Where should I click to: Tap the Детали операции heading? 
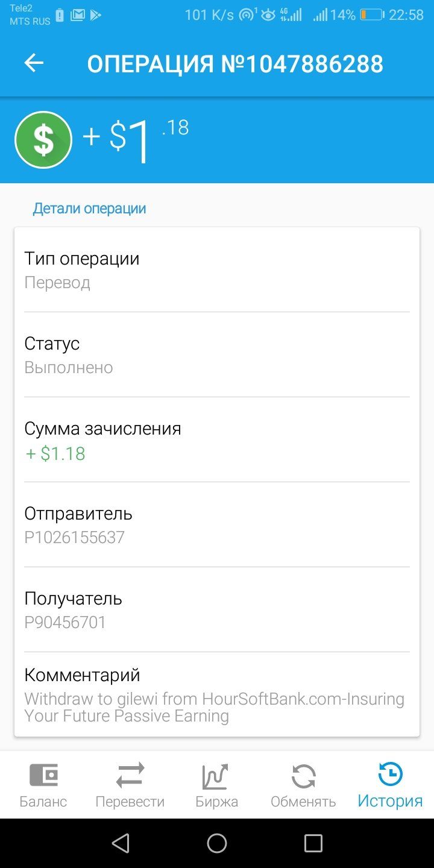[89, 209]
